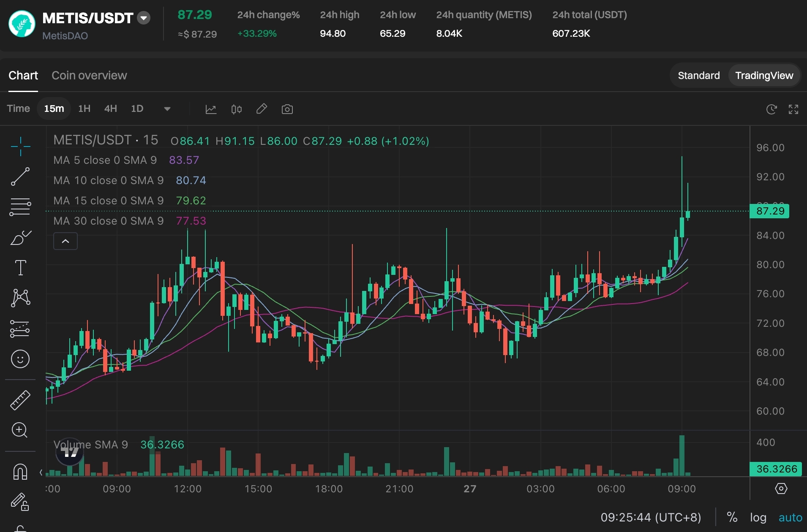Toggle magnet mode

(x=20, y=471)
